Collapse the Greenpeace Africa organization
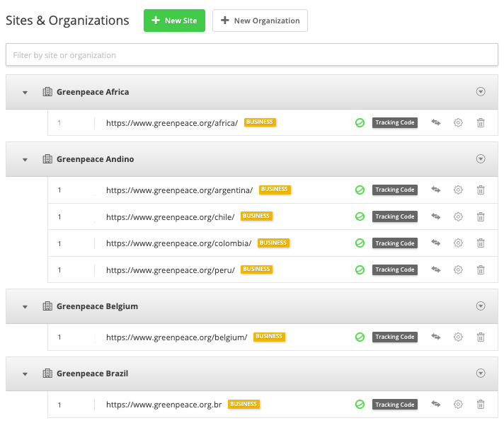The width and height of the screenshot is (504, 423). [x=25, y=93]
